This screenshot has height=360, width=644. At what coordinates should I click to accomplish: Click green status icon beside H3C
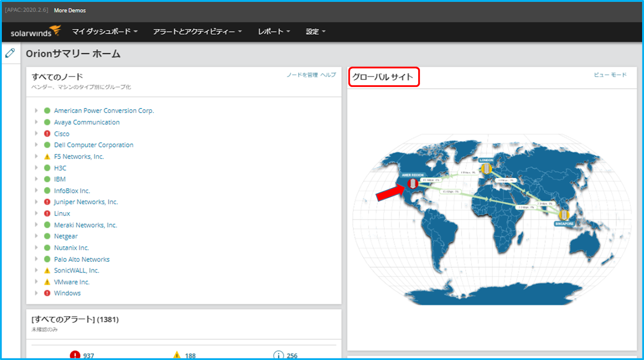(47, 168)
